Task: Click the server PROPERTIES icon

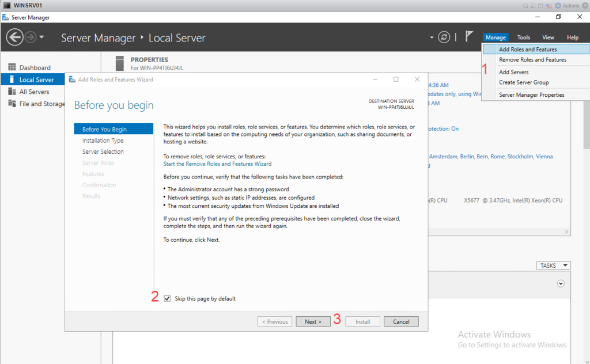Action: (120, 63)
